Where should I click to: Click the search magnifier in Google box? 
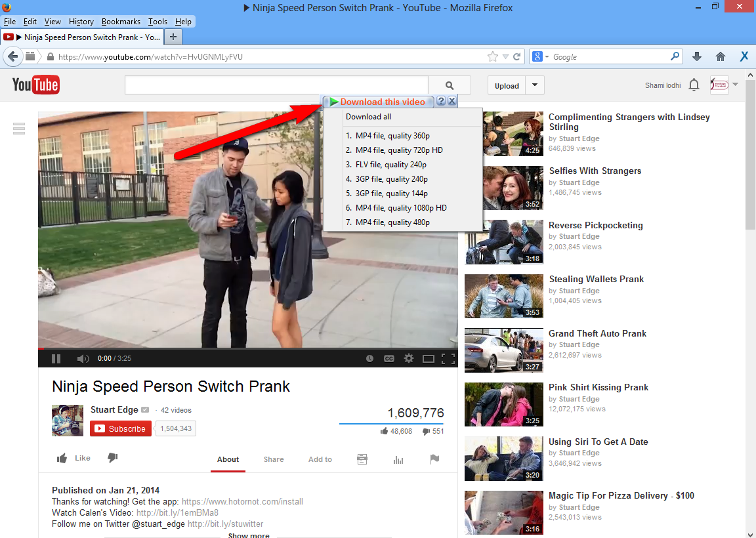tap(675, 56)
